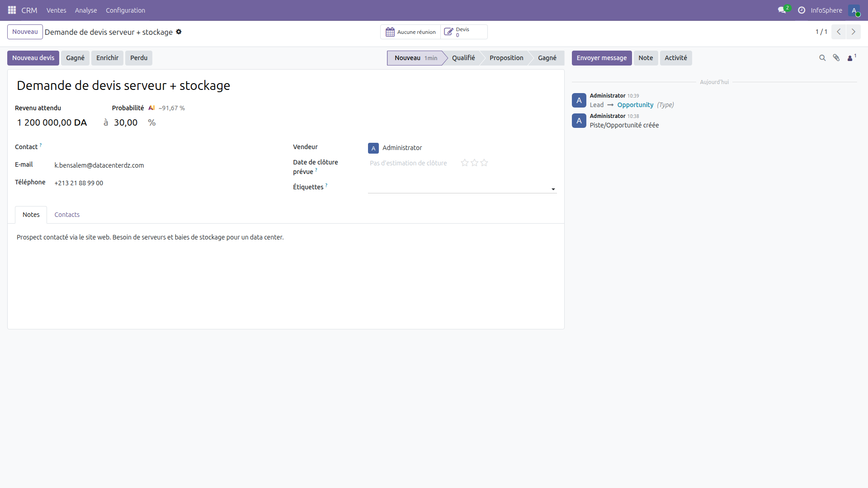Click the Envoyer message button
Image resolution: width=868 pixels, height=488 pixels.
pos(602,58)
